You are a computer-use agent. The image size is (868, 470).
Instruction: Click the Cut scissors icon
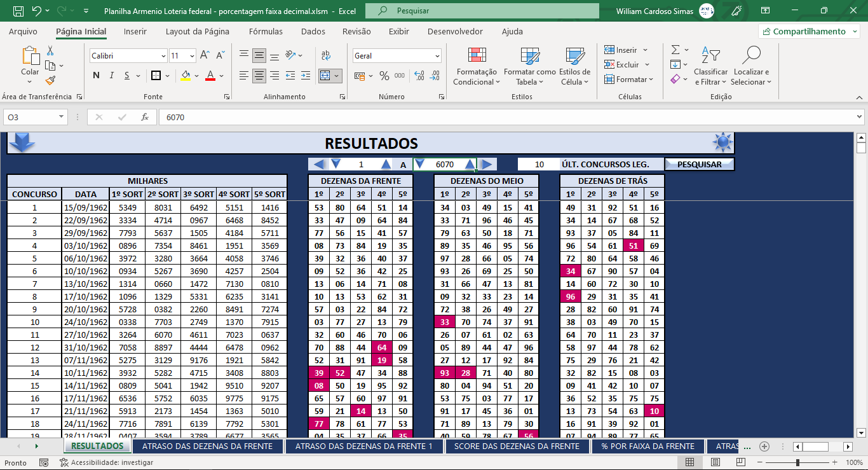pyautogui.click(x=50, y=51)
